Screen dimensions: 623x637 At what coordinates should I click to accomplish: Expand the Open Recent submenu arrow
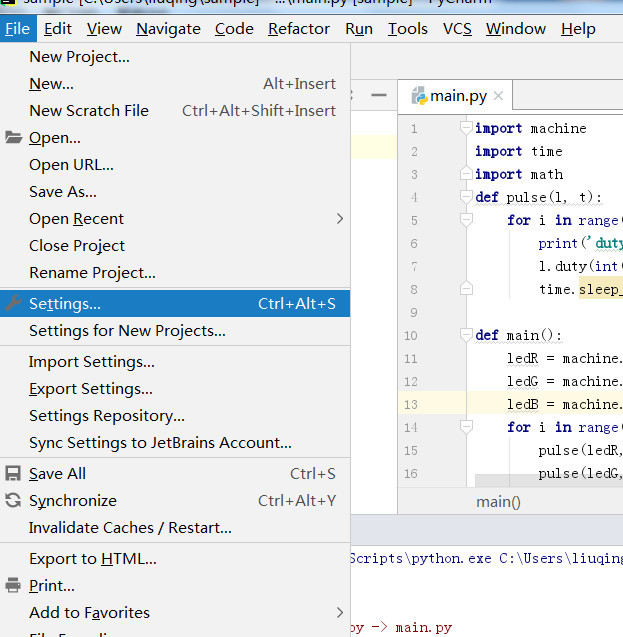click(340, 219)
